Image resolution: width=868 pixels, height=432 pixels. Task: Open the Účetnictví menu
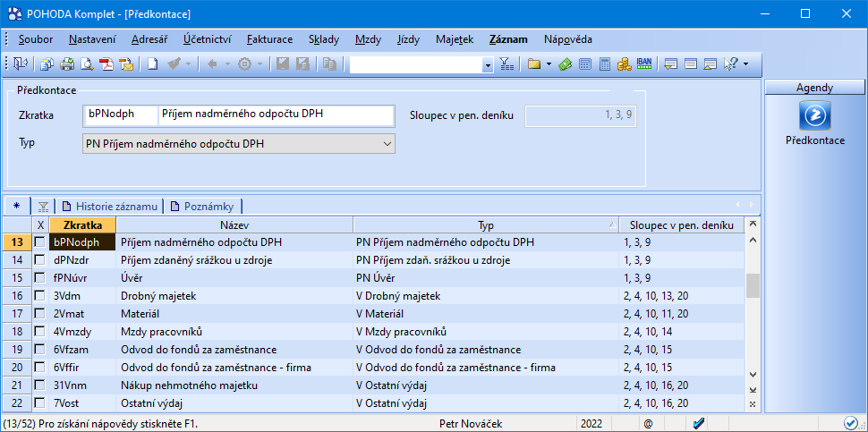(x=208, y=39)
